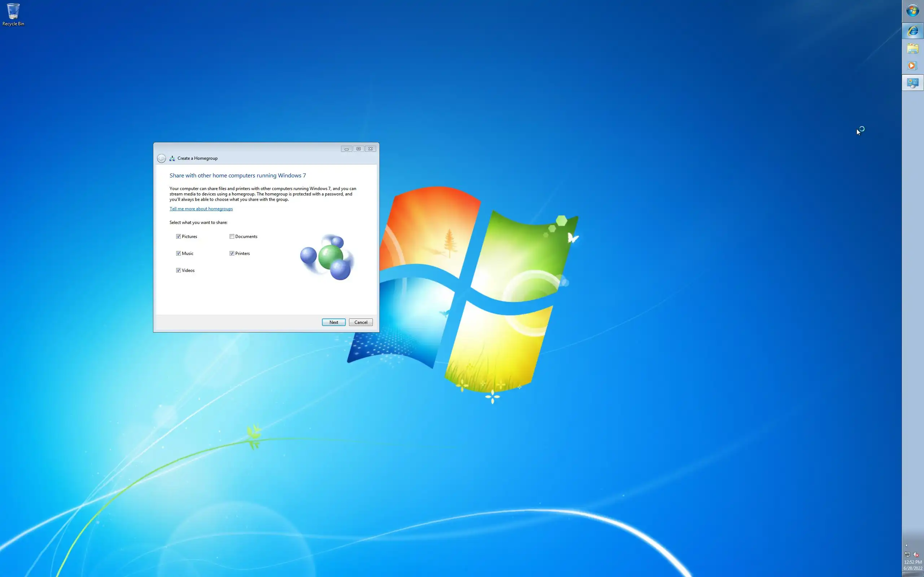Cancel the Create a Homegroup dialog
Image resolution: width=924 pixels, height=577 pixels.
click(361, 322)
